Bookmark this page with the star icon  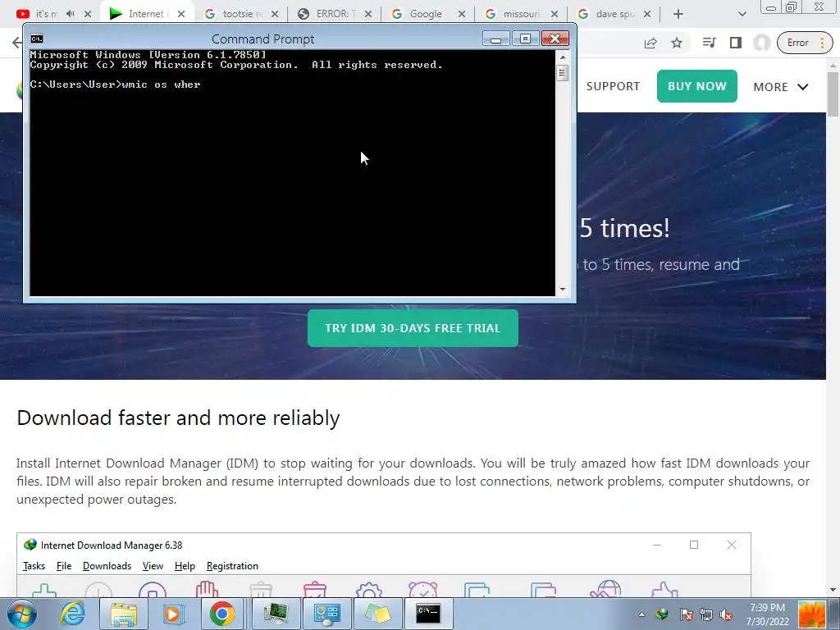pos(677,43)
